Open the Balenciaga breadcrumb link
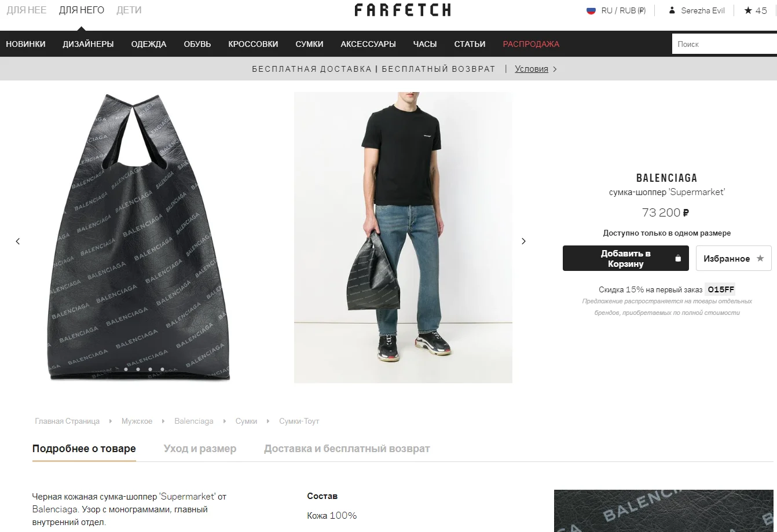 (x=194, y=421)
